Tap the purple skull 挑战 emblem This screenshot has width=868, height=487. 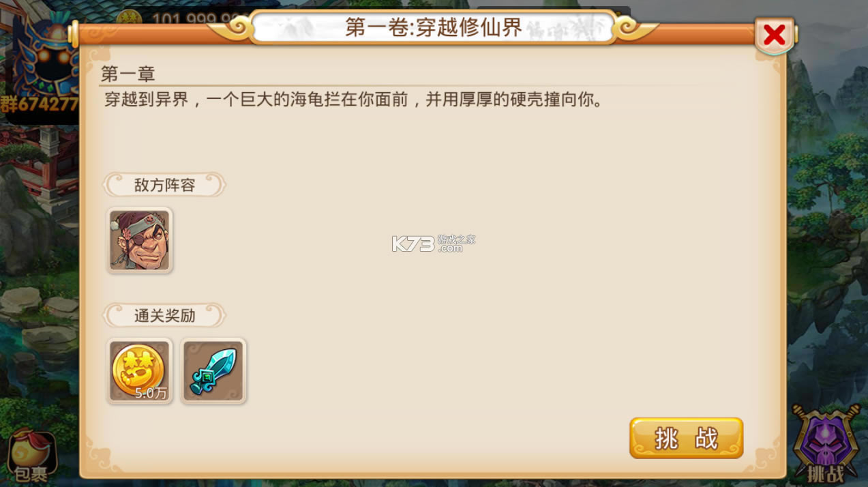point(825,444)
